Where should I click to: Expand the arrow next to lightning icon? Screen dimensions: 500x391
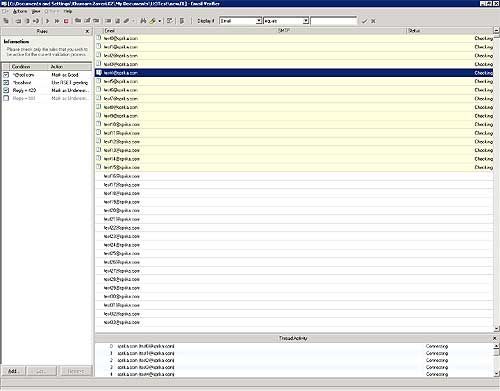coord(160,21)
